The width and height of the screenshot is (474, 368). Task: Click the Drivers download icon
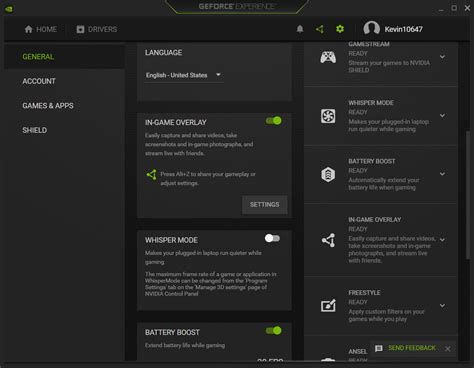pos(80,29)
